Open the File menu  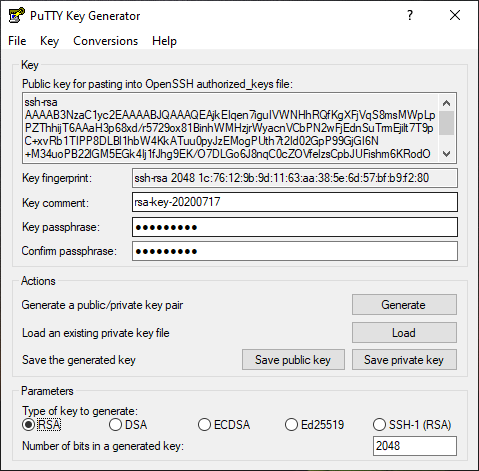(17, 41)
